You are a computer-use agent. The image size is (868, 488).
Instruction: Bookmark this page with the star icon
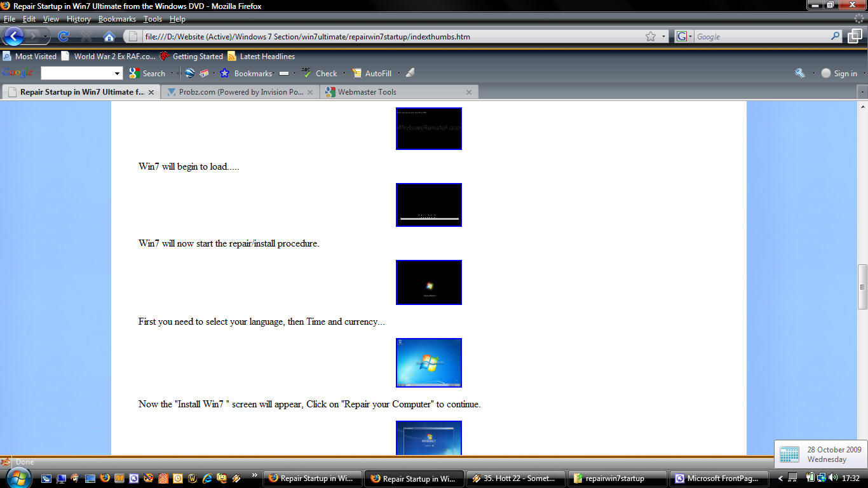[x=650, y=36]
